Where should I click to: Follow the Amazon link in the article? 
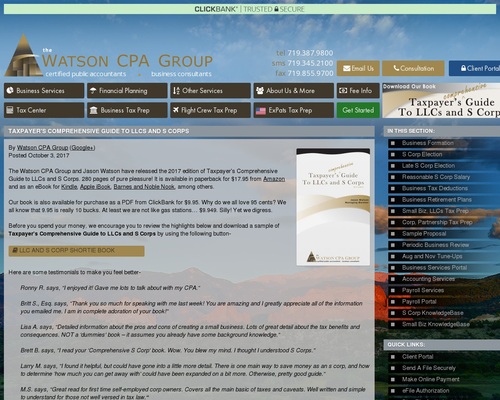274,179
